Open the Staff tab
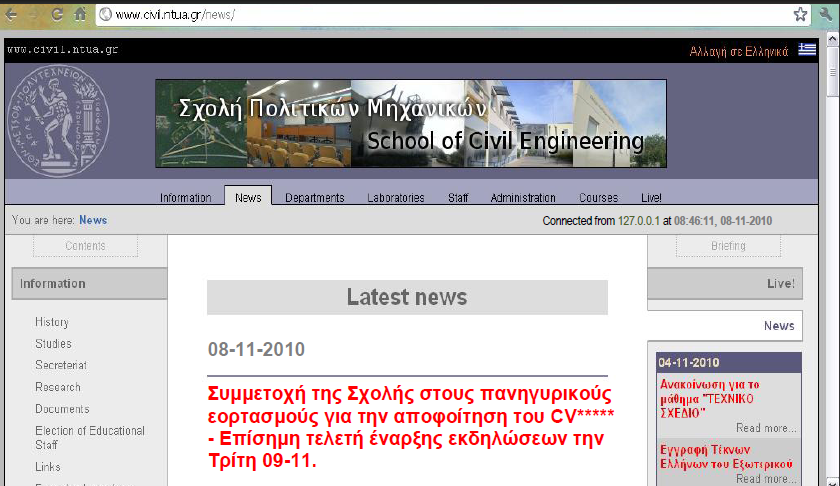This screenshot has width=840, height=486. pyautogui.click(x=458, y=198)
